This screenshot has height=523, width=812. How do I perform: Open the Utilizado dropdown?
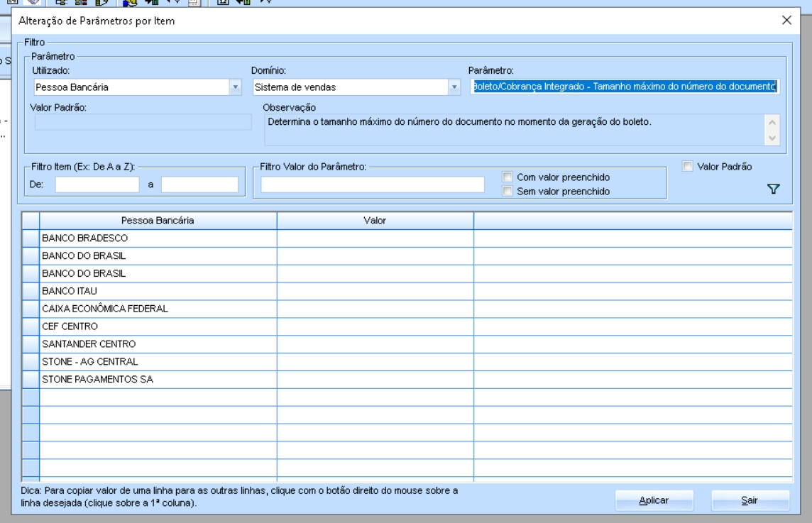tap(236, 87)
